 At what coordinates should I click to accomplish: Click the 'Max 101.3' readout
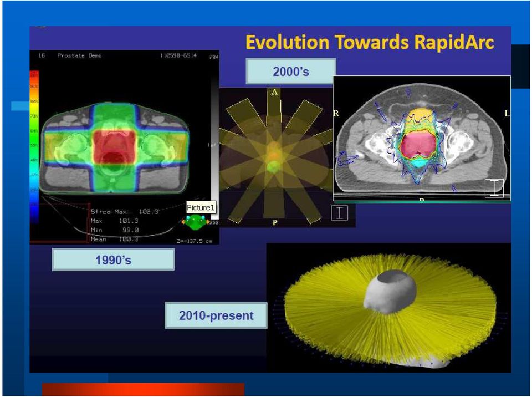click(114, 221)
